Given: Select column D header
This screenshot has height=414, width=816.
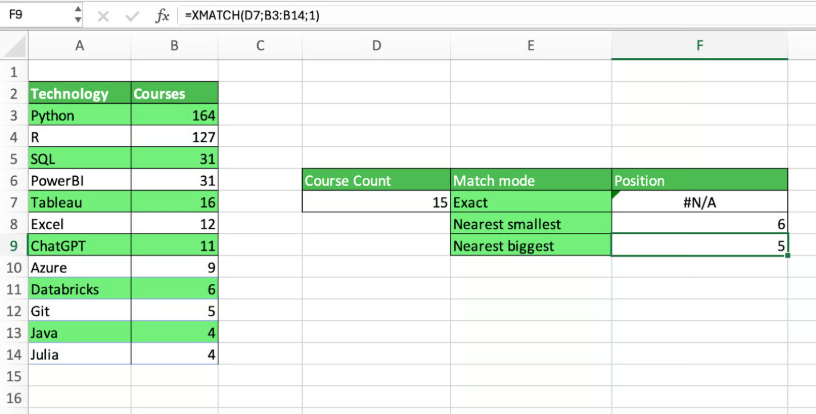Looking at the screenshot, I should (375, 46).
